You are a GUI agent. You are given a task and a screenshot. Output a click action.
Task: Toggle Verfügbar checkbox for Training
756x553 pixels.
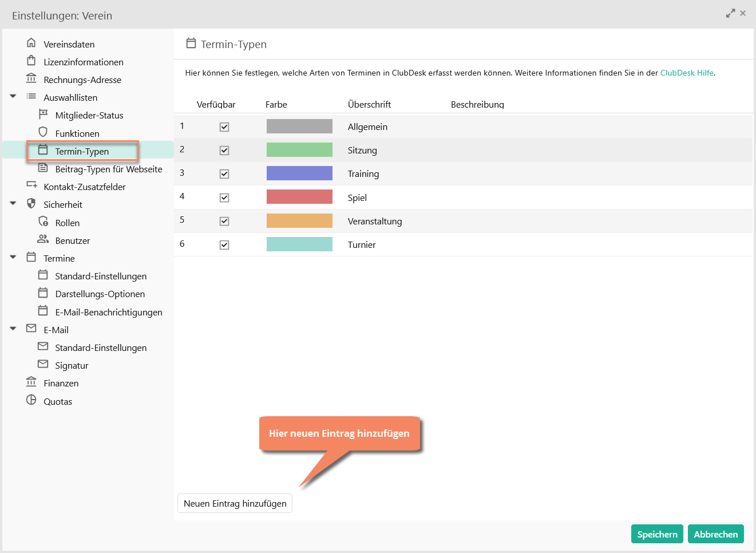point(224,174)
